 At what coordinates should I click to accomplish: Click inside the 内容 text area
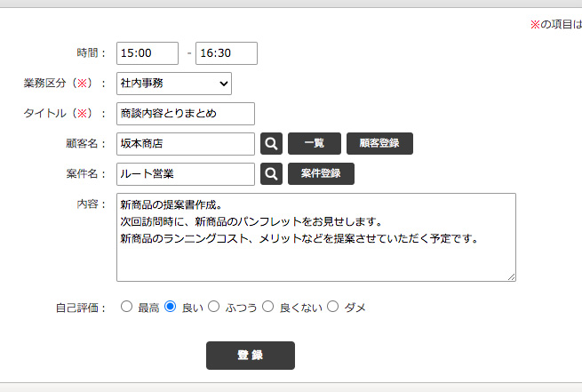tap(316, 237)
